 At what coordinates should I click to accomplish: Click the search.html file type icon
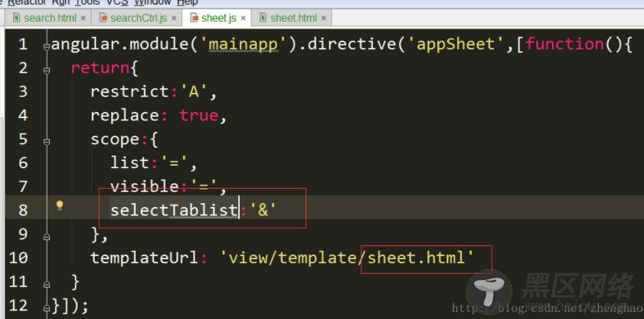click(x=16, y=18)
